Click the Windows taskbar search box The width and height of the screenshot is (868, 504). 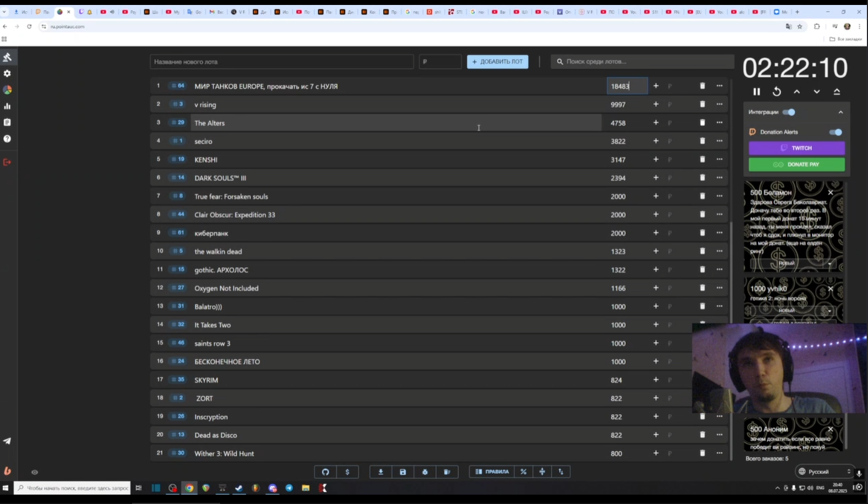click(x=72, y=488)
